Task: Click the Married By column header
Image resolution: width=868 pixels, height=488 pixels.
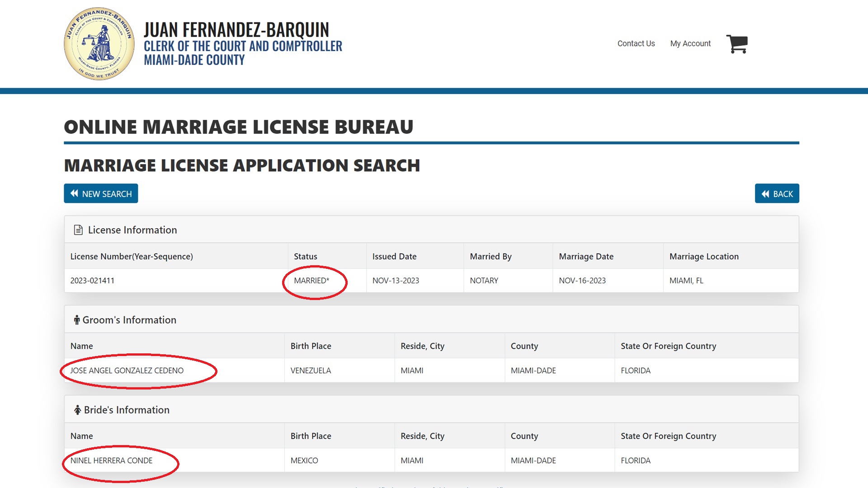Action: click(491, 256)
